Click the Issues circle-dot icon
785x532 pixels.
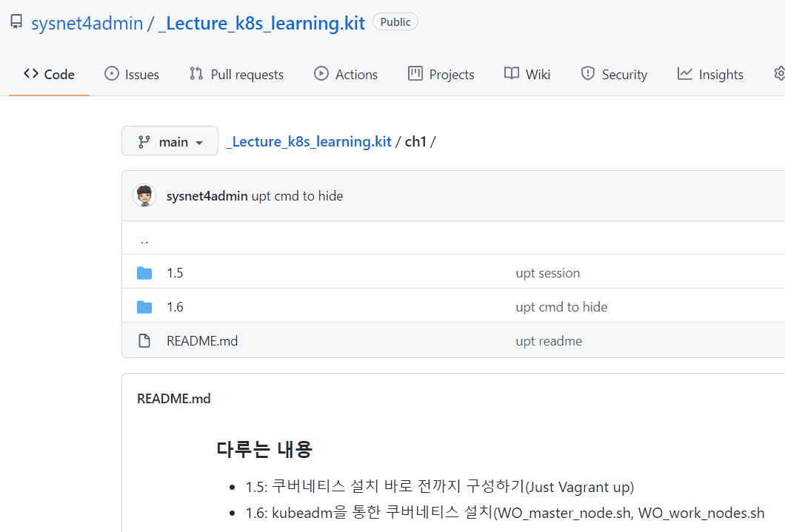point(112,73)
